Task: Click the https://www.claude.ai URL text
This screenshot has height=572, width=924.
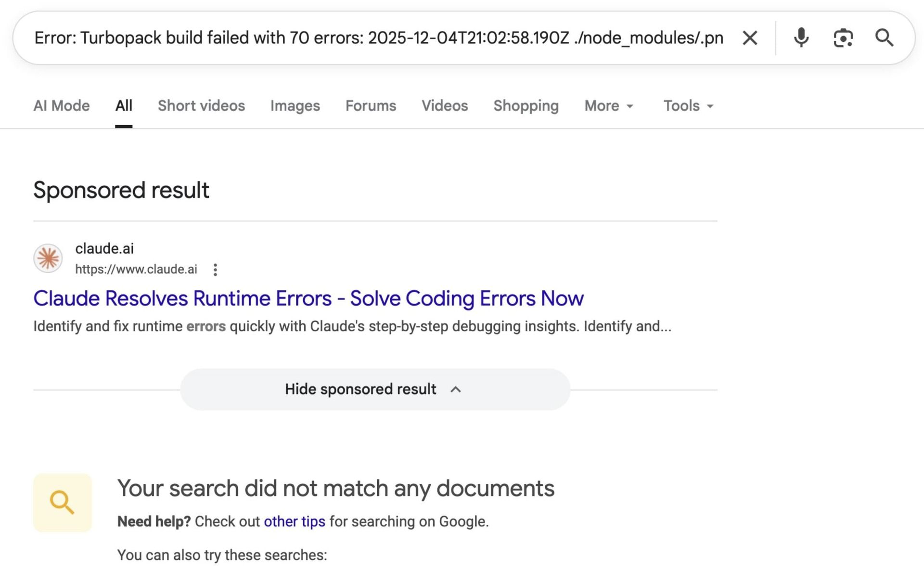Action: click(136, 270)
